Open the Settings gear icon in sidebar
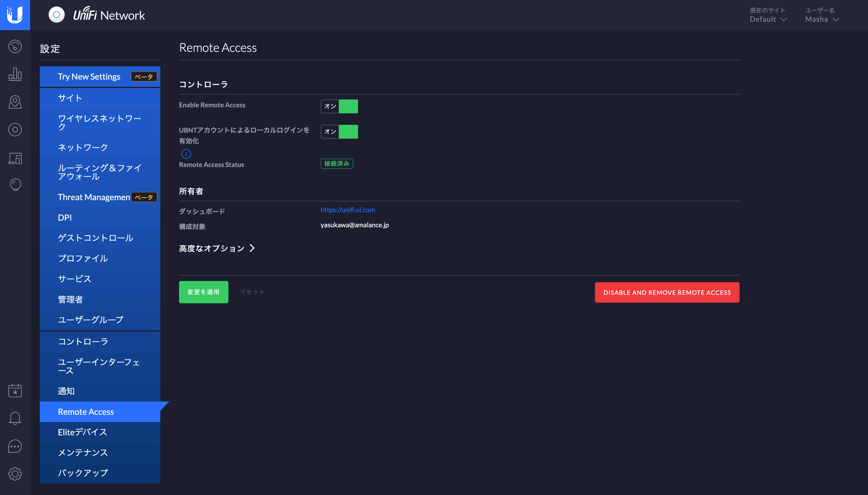The width and height of the screenshot is (868, 495). [15, 474]
